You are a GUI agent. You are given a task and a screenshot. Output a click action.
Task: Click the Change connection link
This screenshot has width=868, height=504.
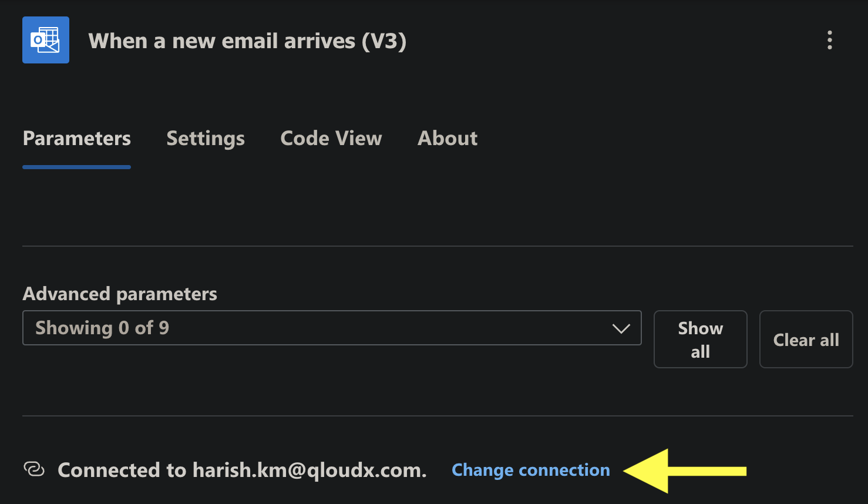(531, 470)
